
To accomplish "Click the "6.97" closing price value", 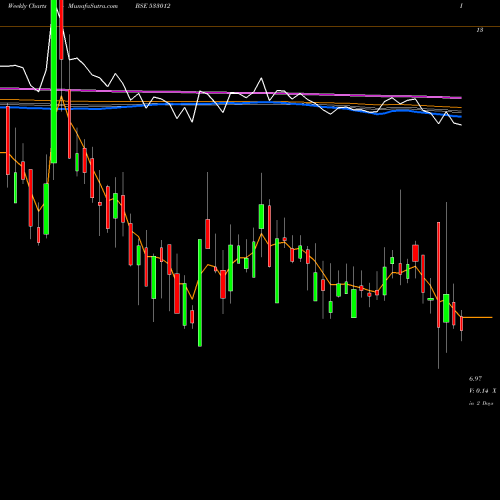I will coord(475,379).
